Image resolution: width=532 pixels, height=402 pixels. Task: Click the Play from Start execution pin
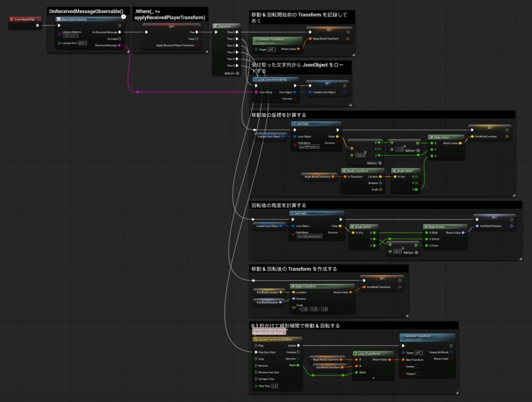[x=255, y=352]
